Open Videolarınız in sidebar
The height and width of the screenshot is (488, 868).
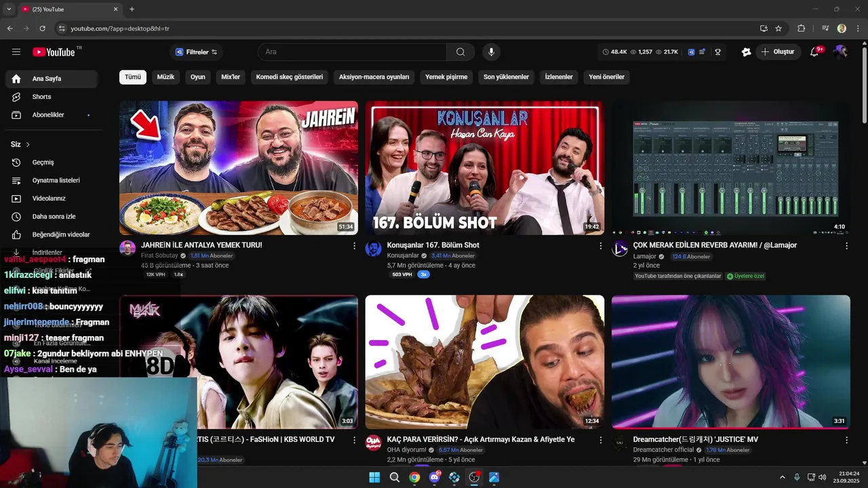click(x=52, y=199)
